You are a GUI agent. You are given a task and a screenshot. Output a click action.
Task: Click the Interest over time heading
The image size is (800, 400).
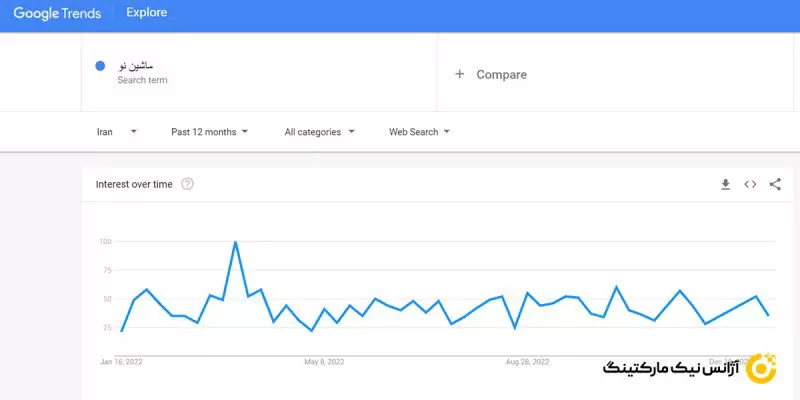(134, 184)
